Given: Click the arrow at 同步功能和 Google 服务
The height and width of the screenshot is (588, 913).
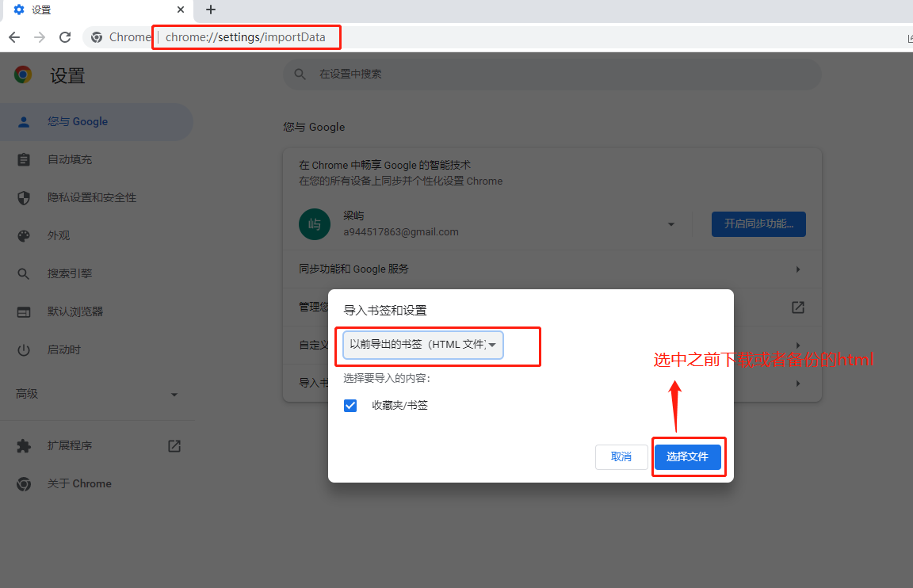Looking at the screenshot, I should [x=798, y=269].
